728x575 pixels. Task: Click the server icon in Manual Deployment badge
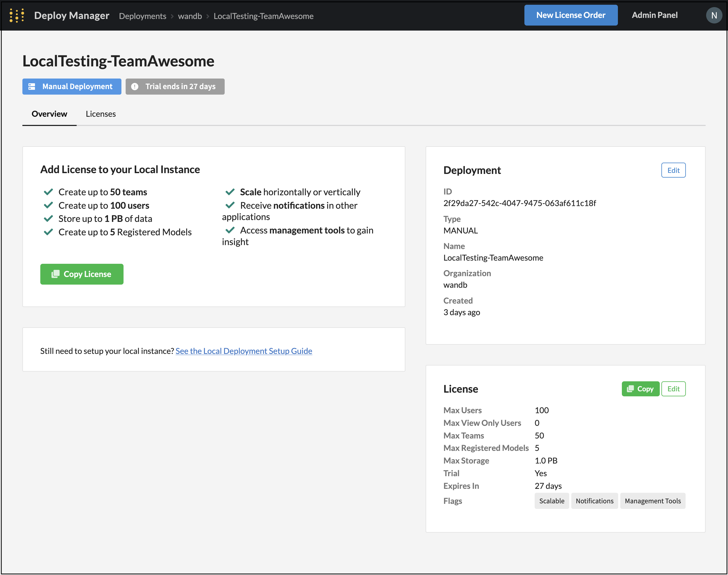tap(32, 86)
